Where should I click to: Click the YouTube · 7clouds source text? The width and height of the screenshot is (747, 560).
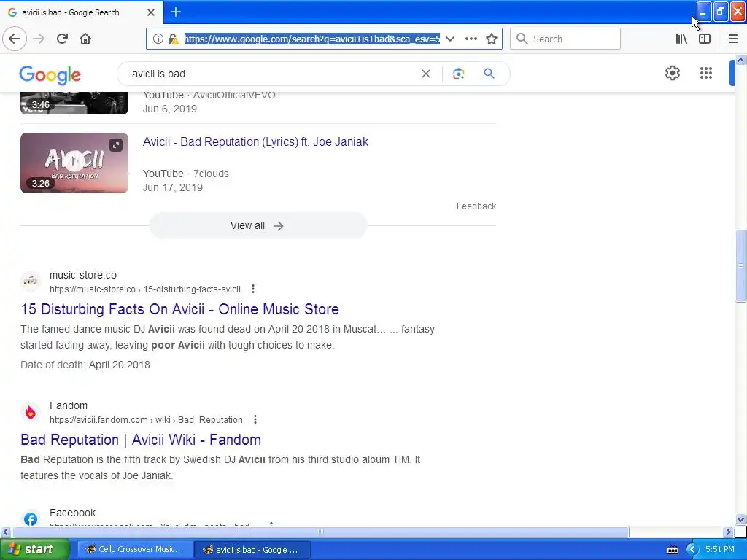[x=186, y=174]
